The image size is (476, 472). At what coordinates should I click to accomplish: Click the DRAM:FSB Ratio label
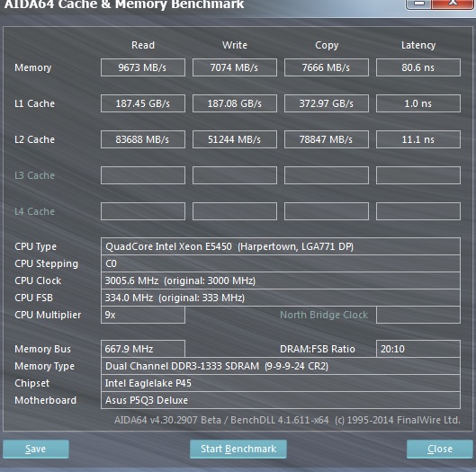point(318,349)
